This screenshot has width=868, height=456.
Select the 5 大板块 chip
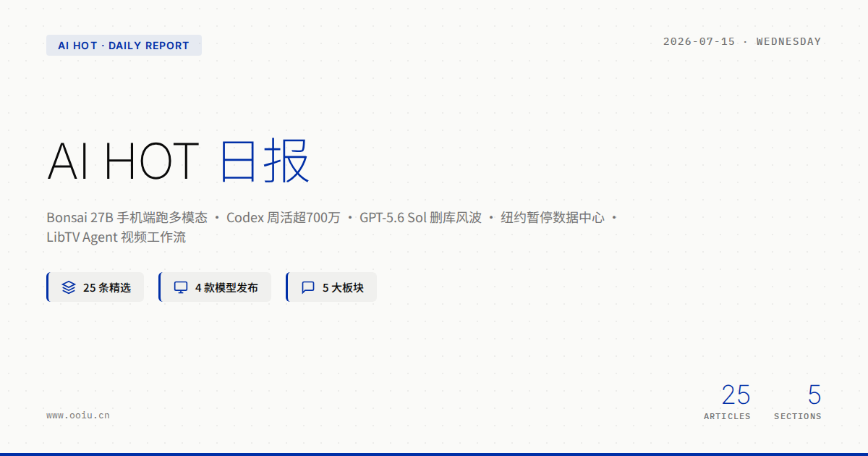click(331, 287)
